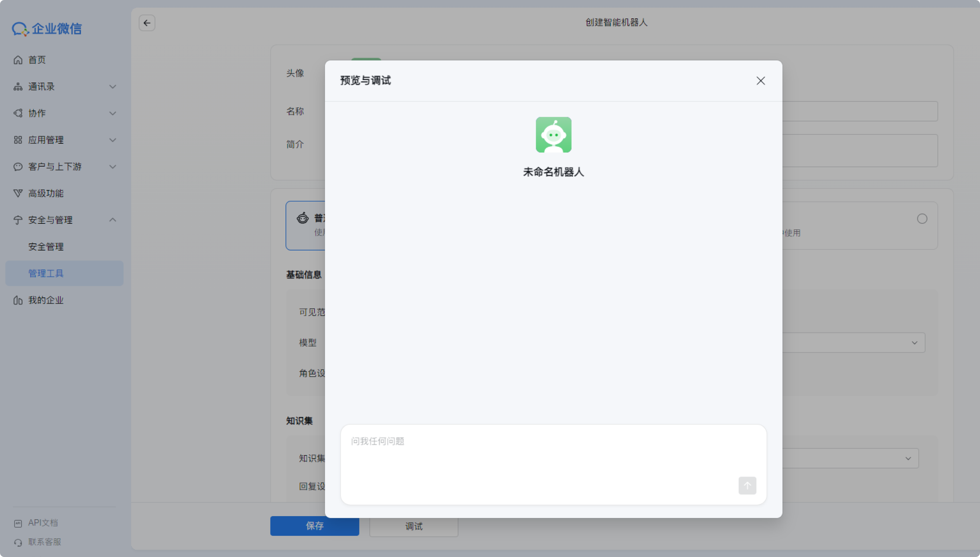Click the send arrow icon
Viewport: 980px width, 557px height.
click(747, 485)
